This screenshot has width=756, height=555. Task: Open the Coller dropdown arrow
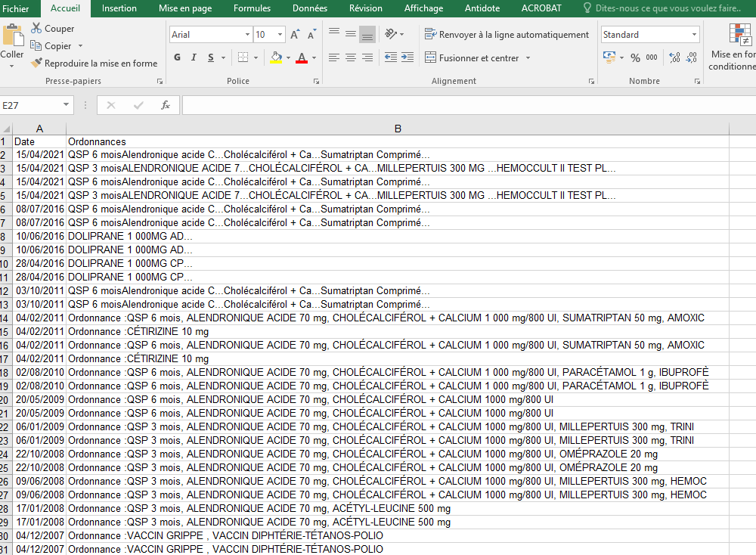coord(11,66)
